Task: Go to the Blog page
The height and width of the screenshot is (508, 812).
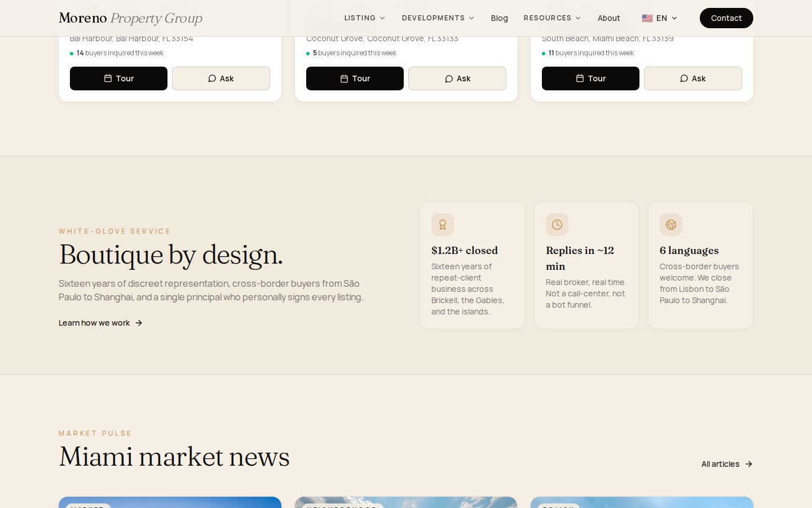Action: click(x=499, y=18)
